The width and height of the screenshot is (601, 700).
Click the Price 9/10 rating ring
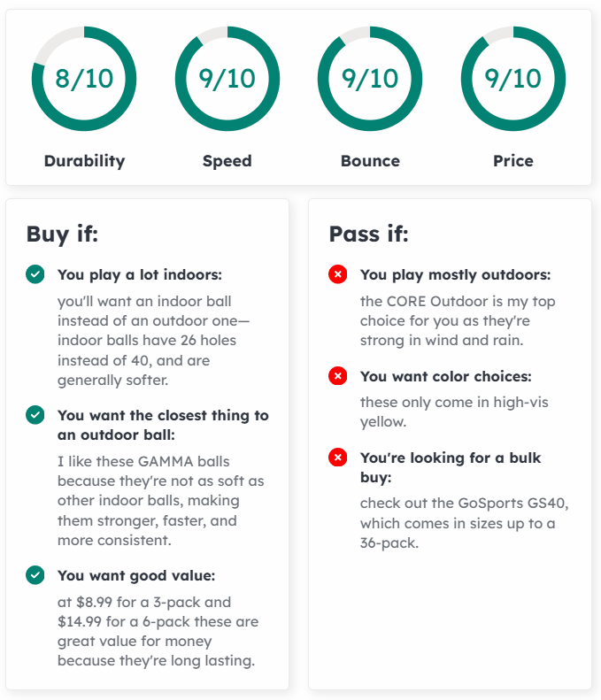coord(513,79)
